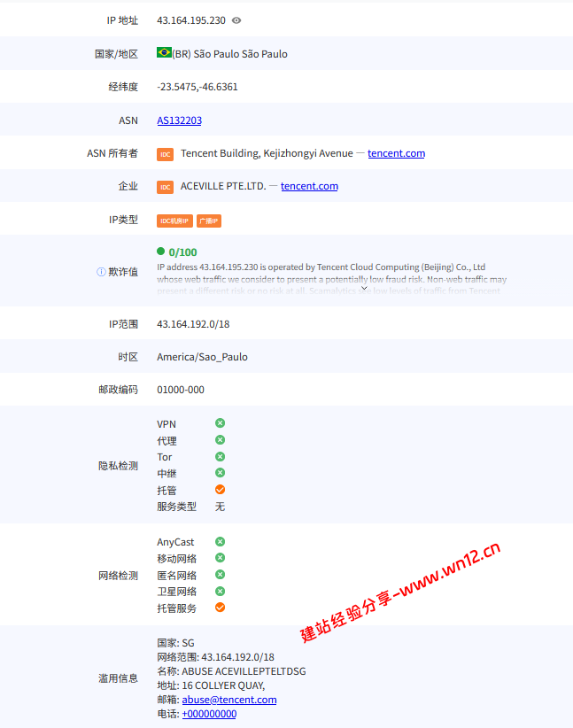This screenshot has height=728, width=573.
Task: Click the IDC badge in ASN 所有者 row
Action: pos(166,154)
